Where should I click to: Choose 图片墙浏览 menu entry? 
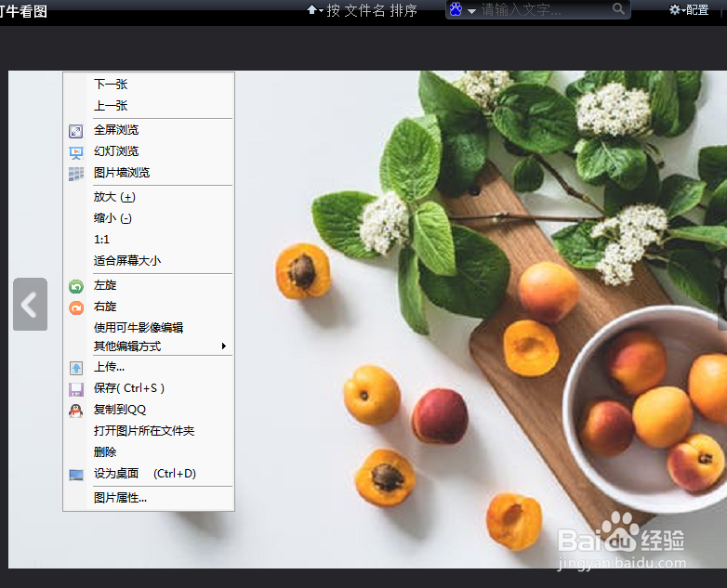coord(149,173)
